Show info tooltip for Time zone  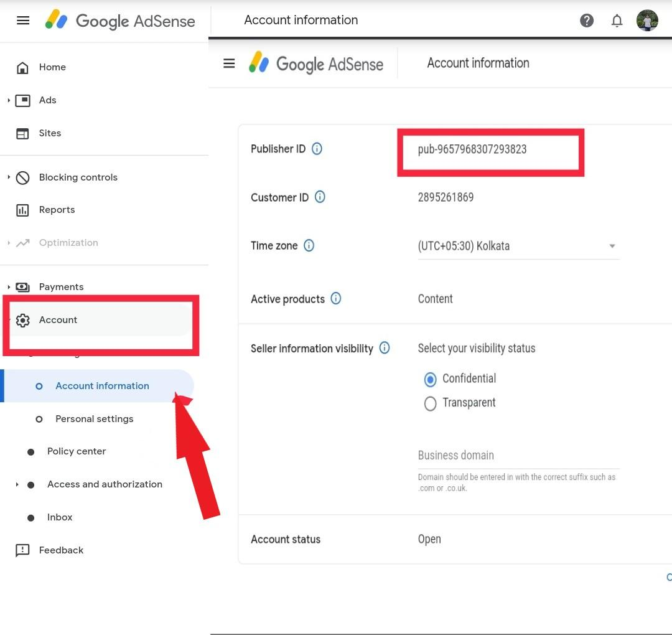pos(309,245)
